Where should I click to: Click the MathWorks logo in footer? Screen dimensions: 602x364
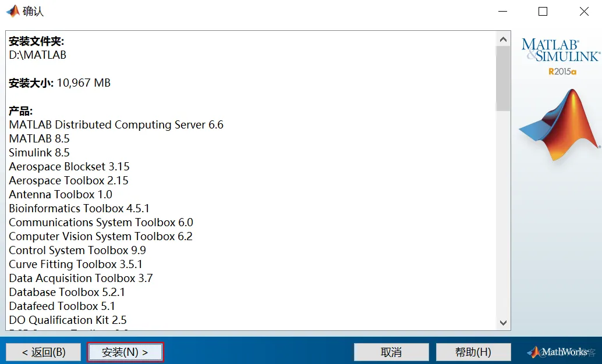click(558, 352)
